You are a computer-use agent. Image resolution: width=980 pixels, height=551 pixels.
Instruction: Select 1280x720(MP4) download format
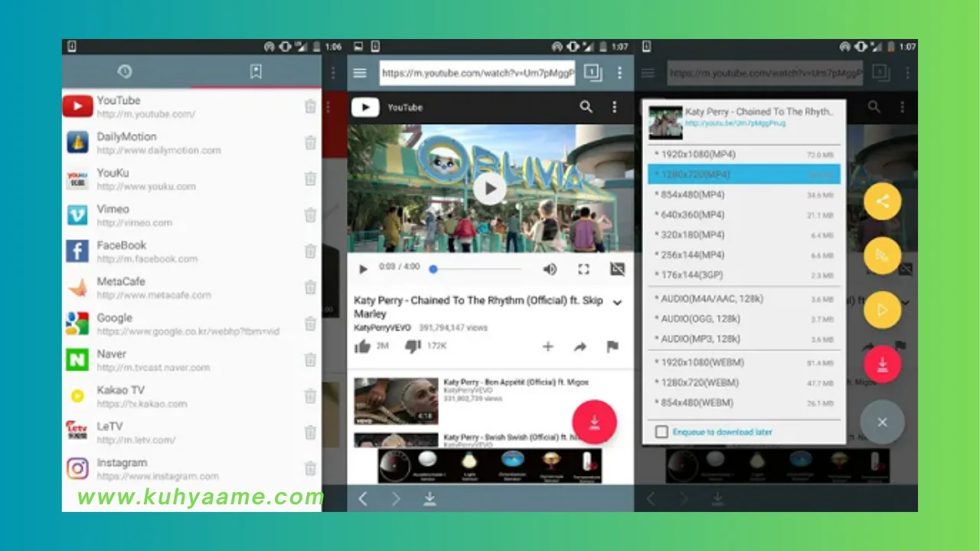click(x=743, y=174)
